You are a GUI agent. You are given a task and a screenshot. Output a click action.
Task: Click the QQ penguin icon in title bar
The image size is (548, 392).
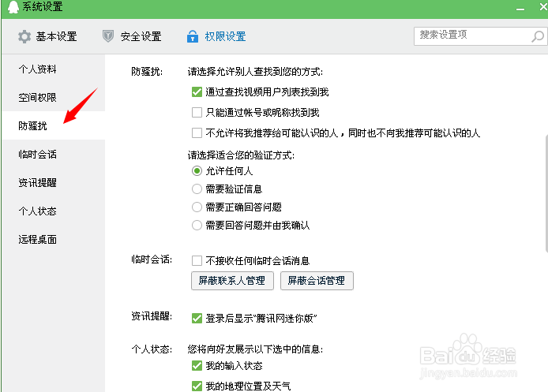pyautogui.click(x=13, y=6)
